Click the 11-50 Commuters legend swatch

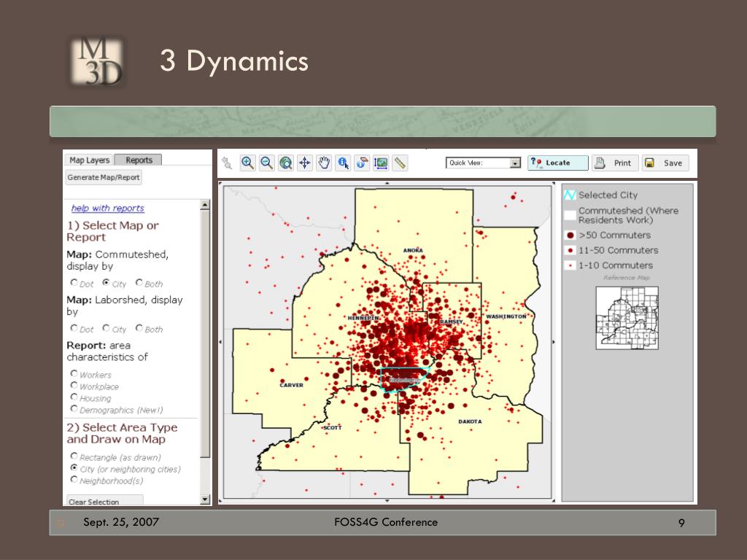click(x=570, y=250)
